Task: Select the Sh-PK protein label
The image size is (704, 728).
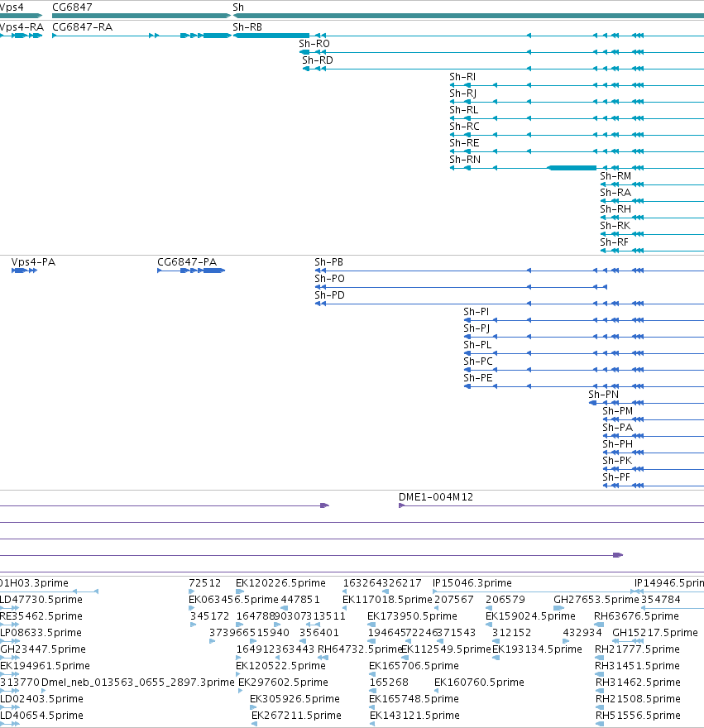Action: (617, 461)
